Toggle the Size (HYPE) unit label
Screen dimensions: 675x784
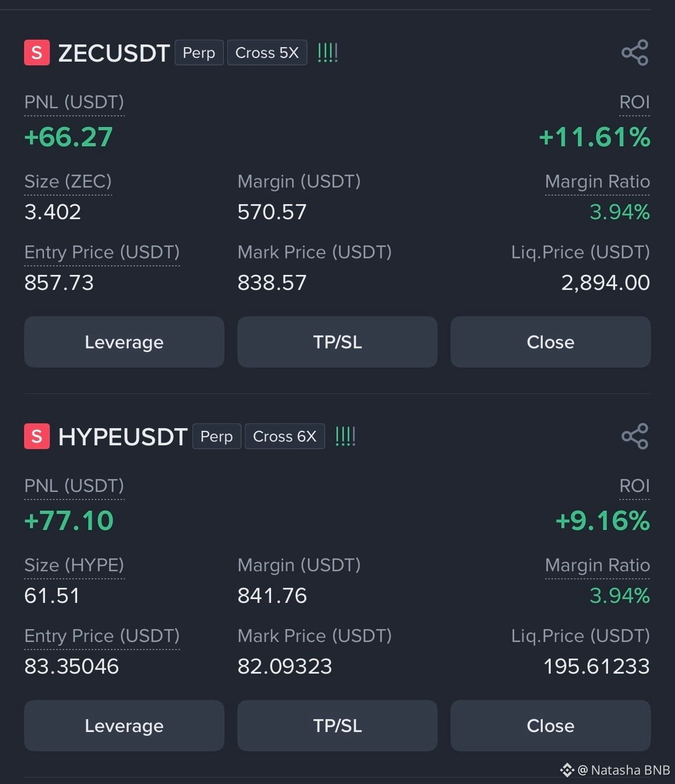pyautogui.click(x=74, y=565)
